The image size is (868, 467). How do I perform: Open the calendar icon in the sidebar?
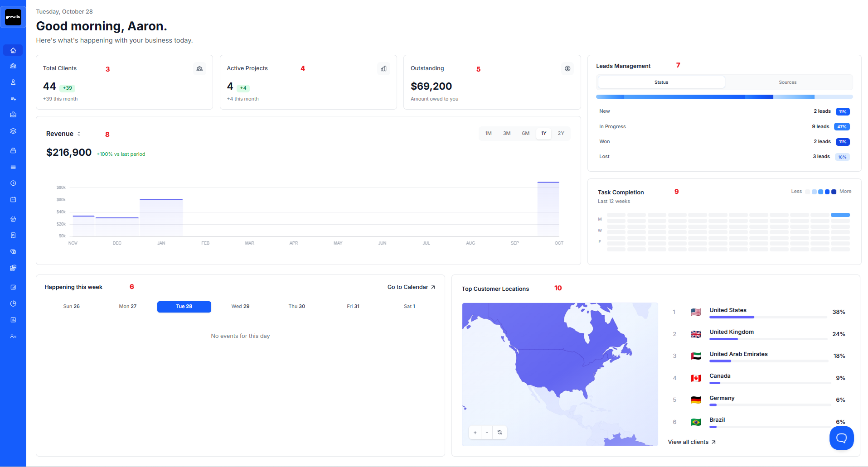point(13,199)
